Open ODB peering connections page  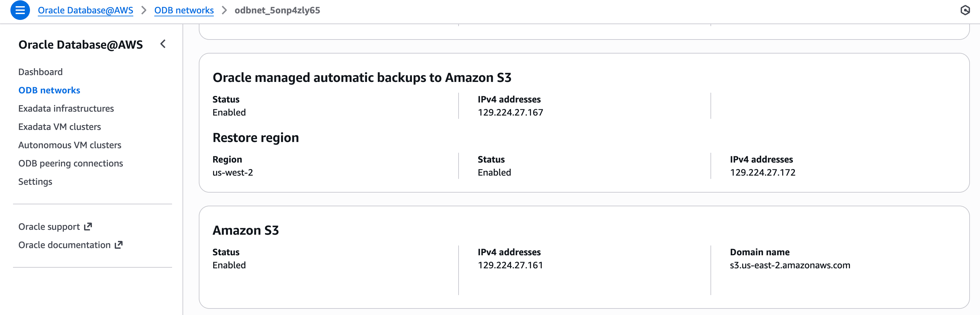(70, 163)
